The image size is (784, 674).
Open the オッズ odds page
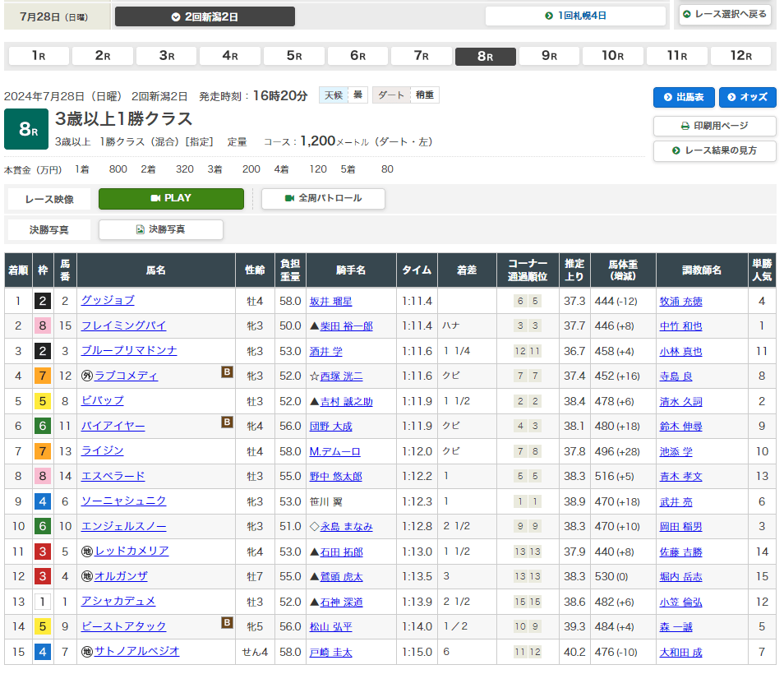747,97
